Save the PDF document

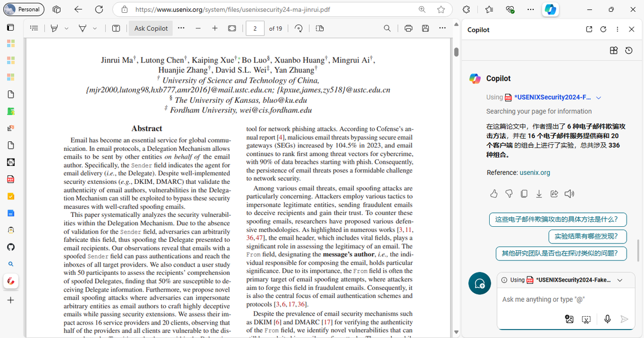tap(425, 28)
